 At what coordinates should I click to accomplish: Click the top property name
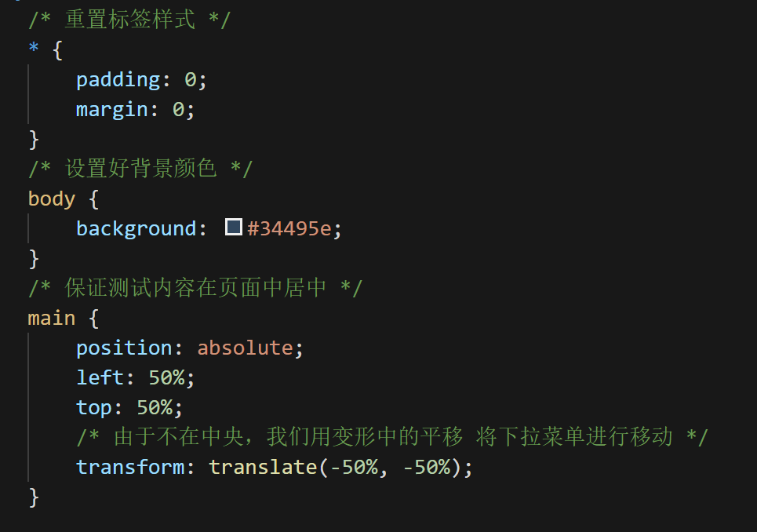tap(94, 407)
